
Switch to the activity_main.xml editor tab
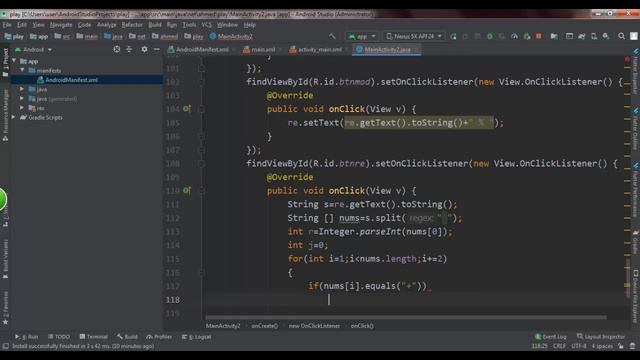319,49
